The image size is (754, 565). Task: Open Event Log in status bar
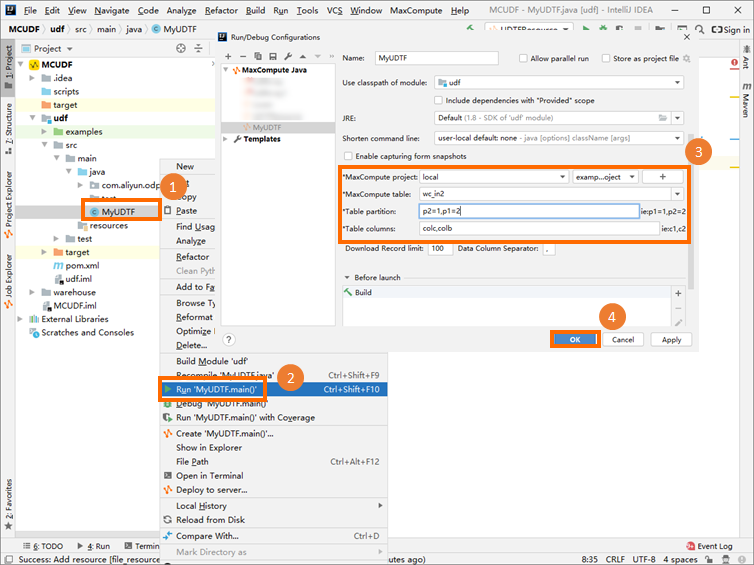(x=709, y=546)
